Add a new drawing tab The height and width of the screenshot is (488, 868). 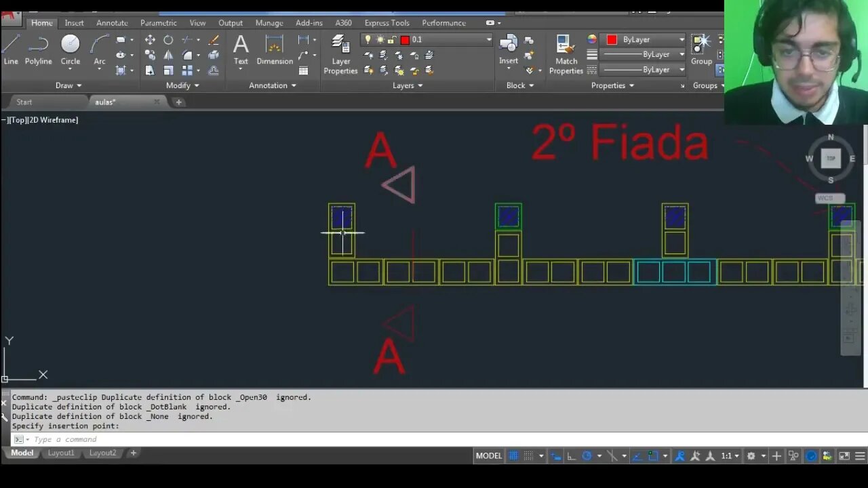tap(179, 102)
